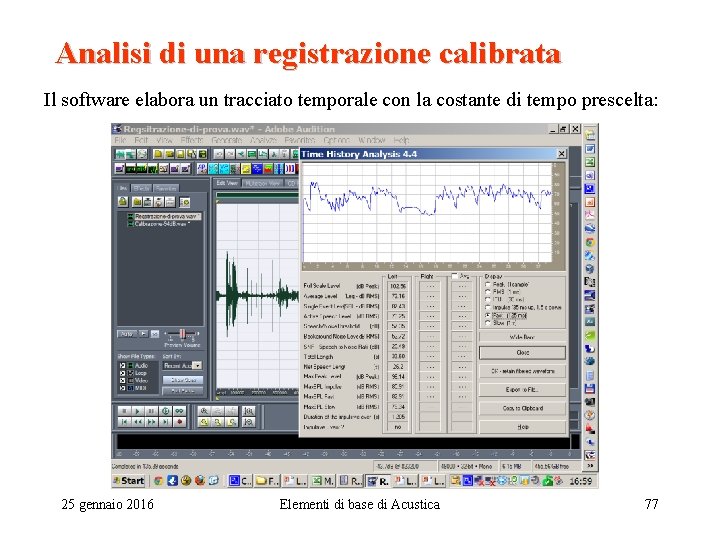Image resolution: width=720 pixels, height=540 pixels.
Task: Click the Edit Waveform View icon at toolbar start
Action: [120, 154]
